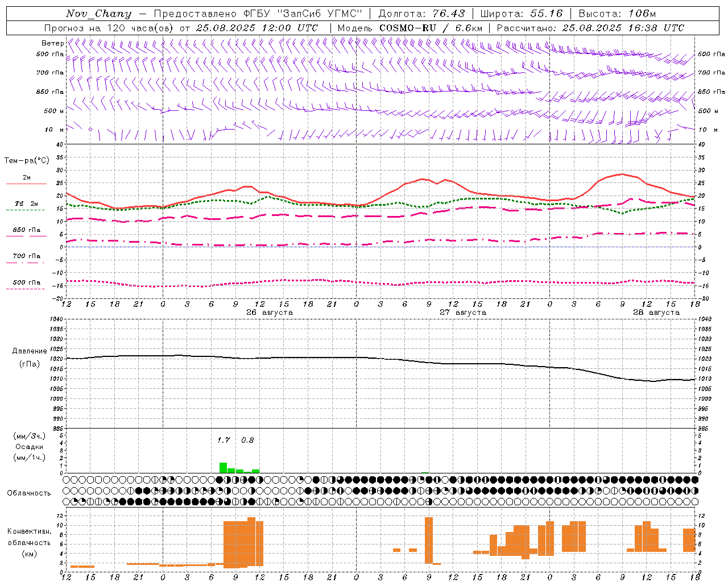The height and width of the screenshot is (582, 728).
Task: Click the 27 августа date label
Action: pos(463,313)
